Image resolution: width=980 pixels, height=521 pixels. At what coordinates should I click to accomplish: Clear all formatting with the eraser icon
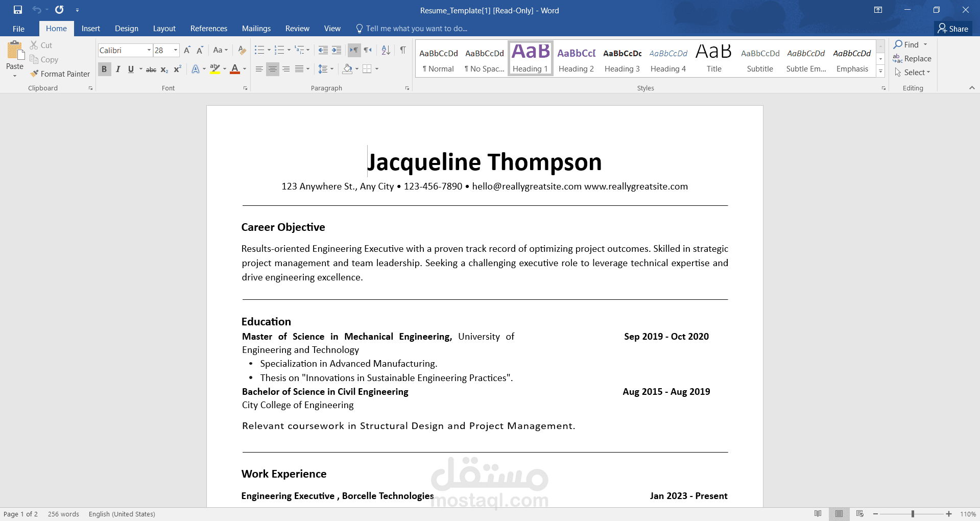pos(242,50)
